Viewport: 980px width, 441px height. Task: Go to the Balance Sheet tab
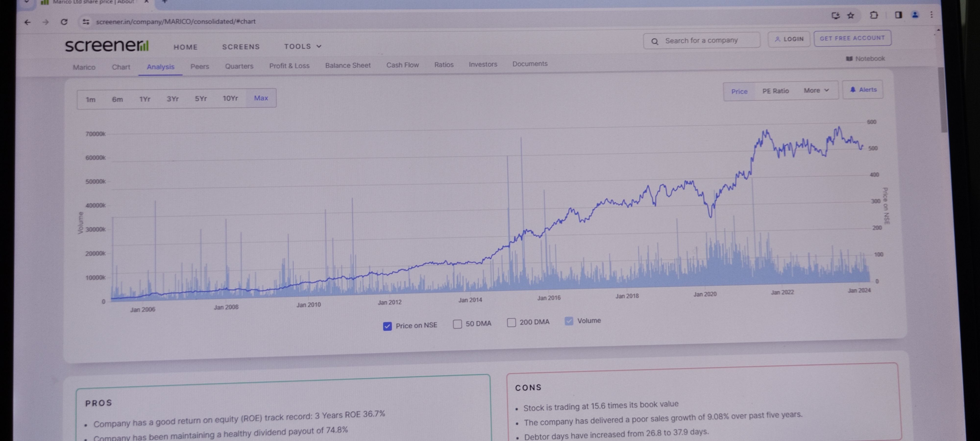348,65
